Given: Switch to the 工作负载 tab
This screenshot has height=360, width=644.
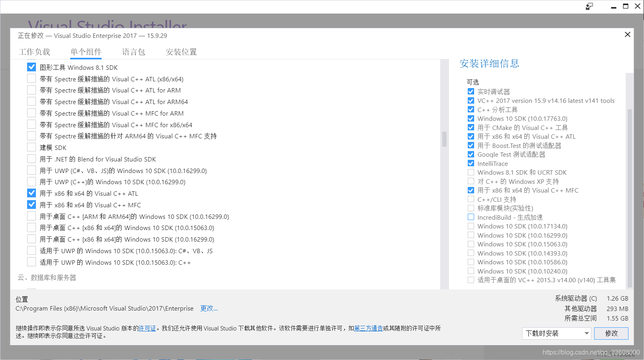Looking at the screenshot, I should (x=35, y=52).
